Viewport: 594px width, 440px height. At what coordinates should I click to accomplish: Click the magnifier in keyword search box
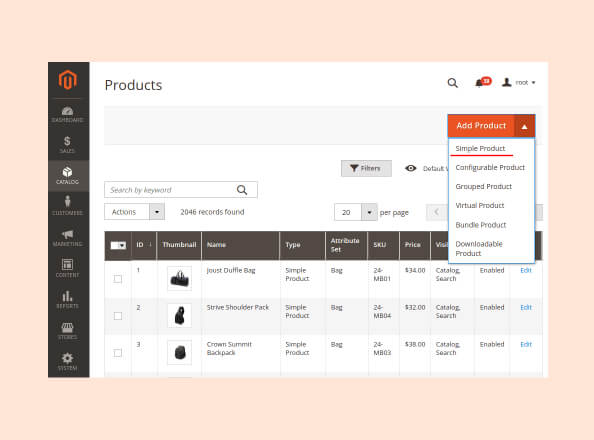pos(242,190)
